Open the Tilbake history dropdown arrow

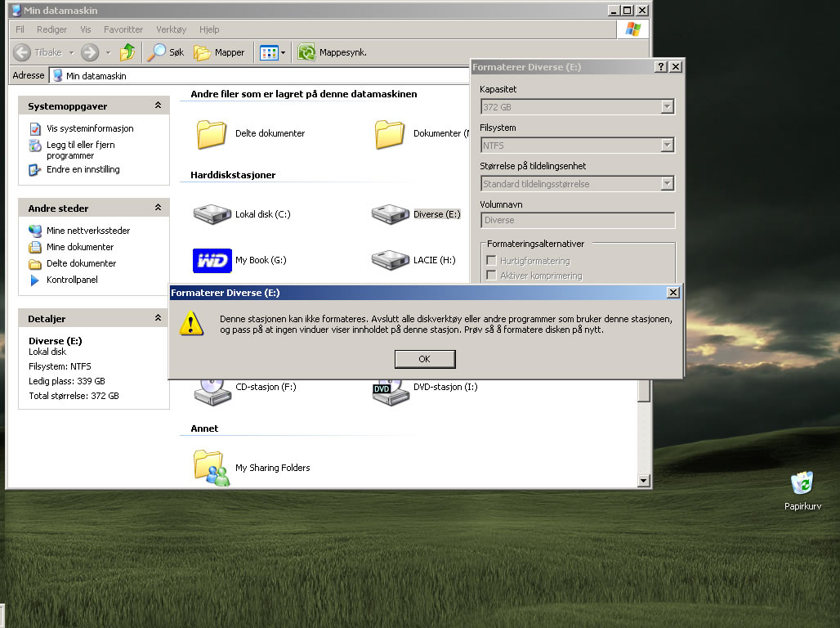(x=71, y=52)
